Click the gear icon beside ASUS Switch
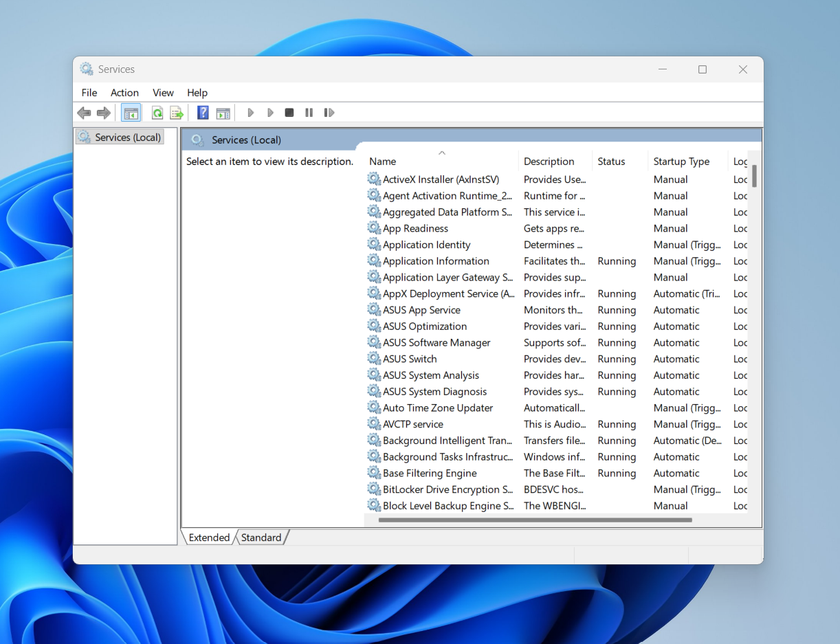The image size is (840, 644). [374, 359]
